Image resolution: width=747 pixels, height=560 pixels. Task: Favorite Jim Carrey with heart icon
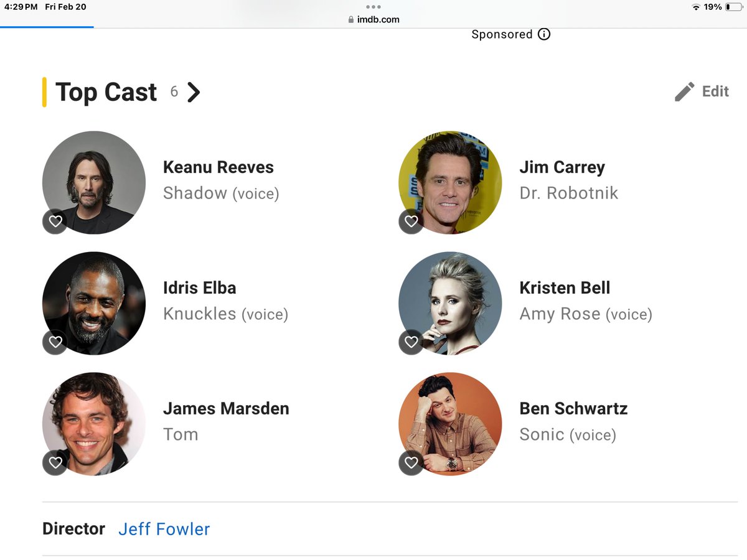click(x=411, y=222)
